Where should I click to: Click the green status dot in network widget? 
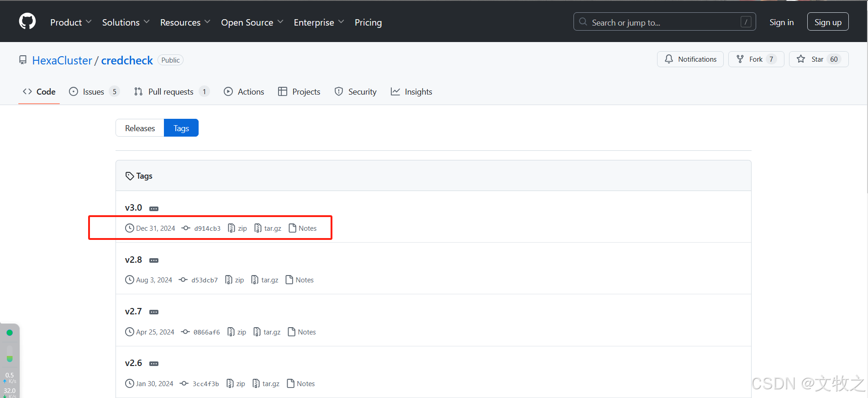coord(10,333)
